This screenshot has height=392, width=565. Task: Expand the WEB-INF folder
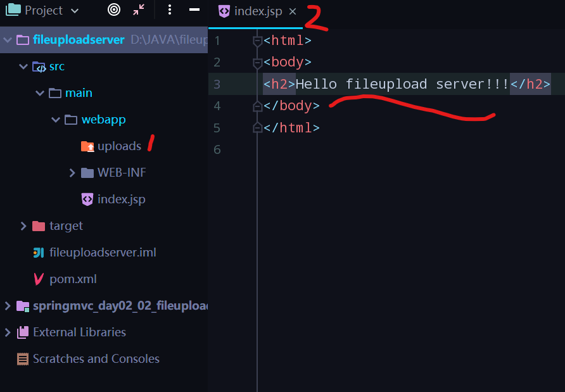pos(72,173)
